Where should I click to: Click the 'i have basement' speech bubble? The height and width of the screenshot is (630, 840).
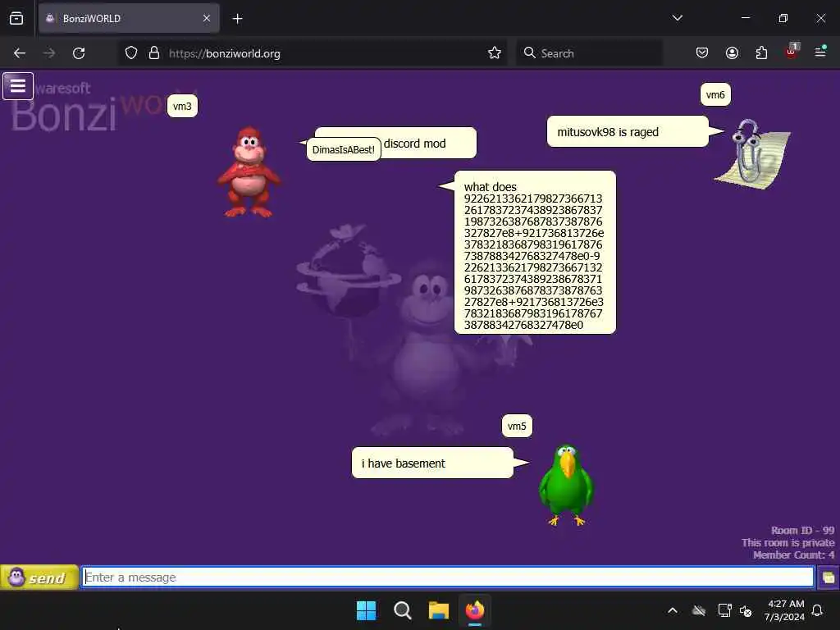click(x=433, y=463)
